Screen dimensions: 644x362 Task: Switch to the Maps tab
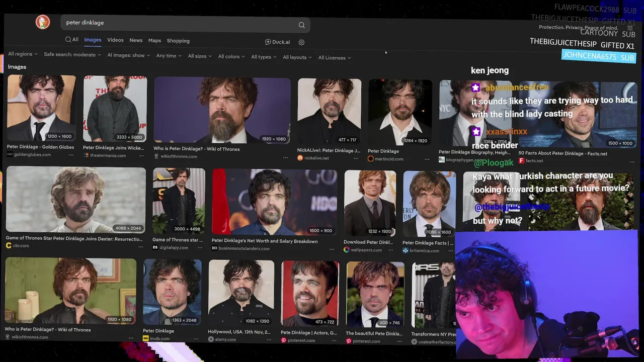[x=154, y=40]
